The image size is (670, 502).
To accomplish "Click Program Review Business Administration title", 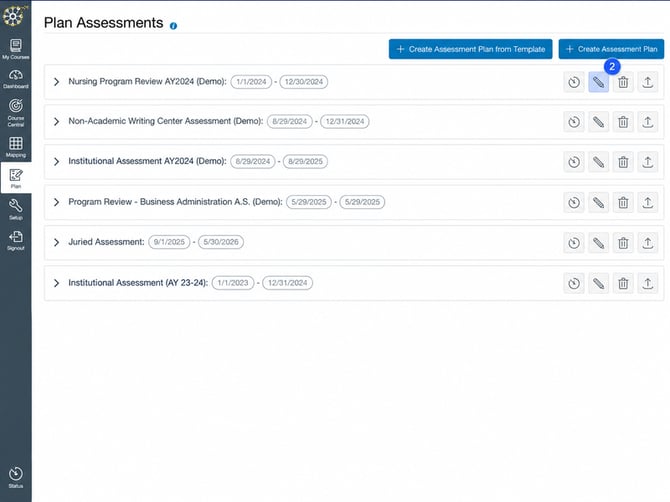I will pyautogui.click(x=175, y=202).
